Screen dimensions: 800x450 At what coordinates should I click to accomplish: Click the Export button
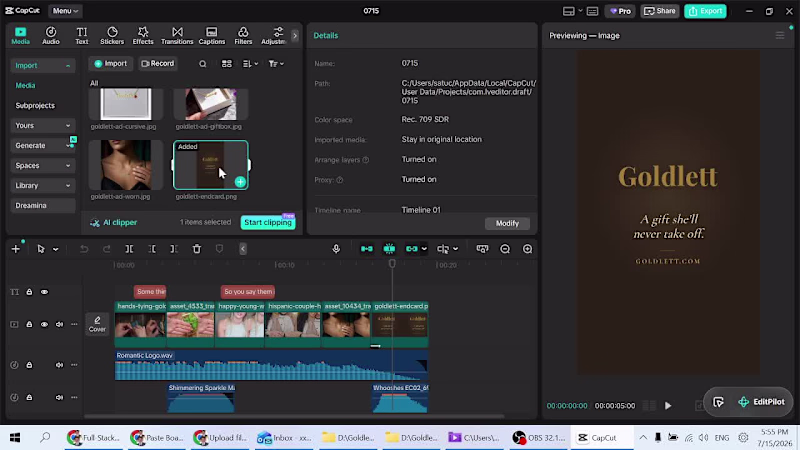pos(705,11)
